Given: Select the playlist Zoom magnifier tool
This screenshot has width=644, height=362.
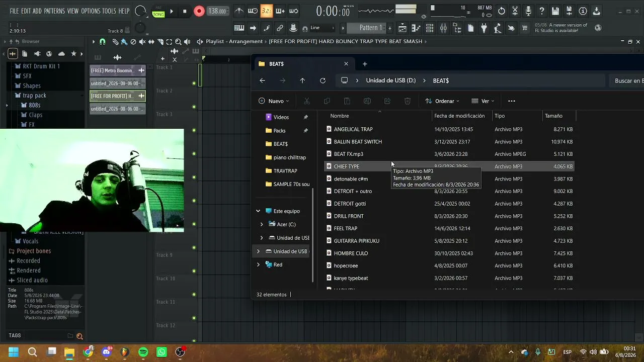Looking at the screenshot, I should pyautogui.click(x=178, y=42).
